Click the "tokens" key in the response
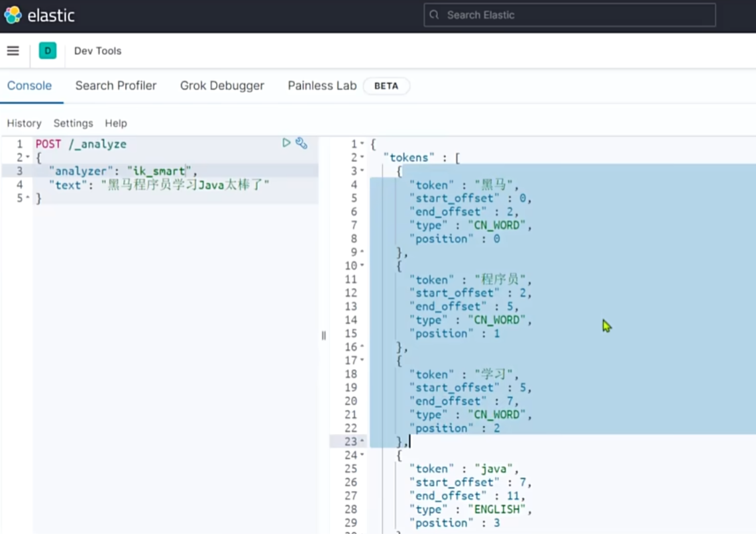The height and width of the screenshot is (534, 756). click(x=409, y=158)
